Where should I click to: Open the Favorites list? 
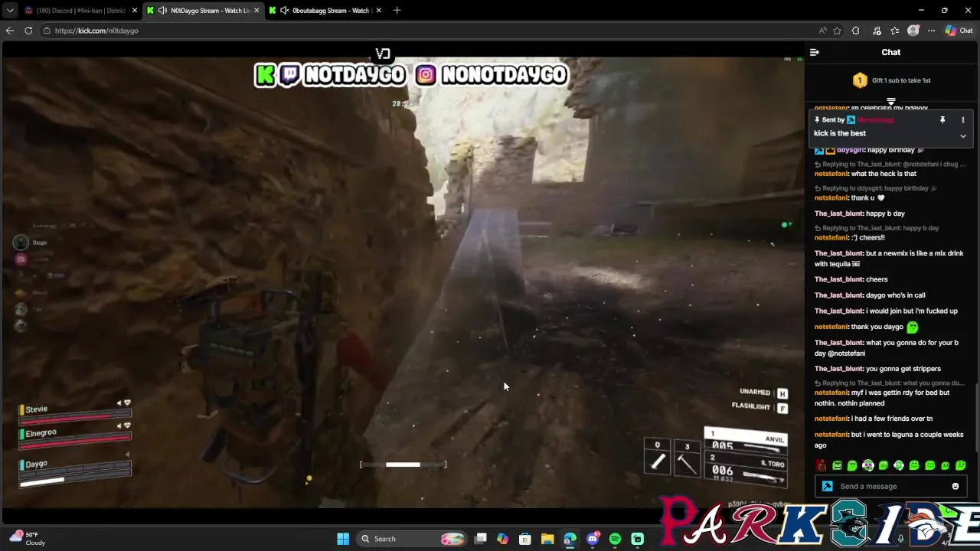pyautogui.click(x=894, y=31)
